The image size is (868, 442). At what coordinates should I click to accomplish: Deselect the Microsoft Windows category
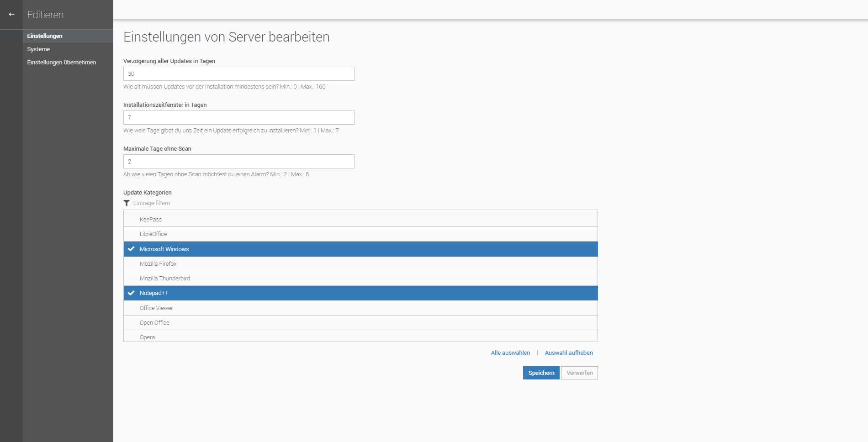point(164,249)
